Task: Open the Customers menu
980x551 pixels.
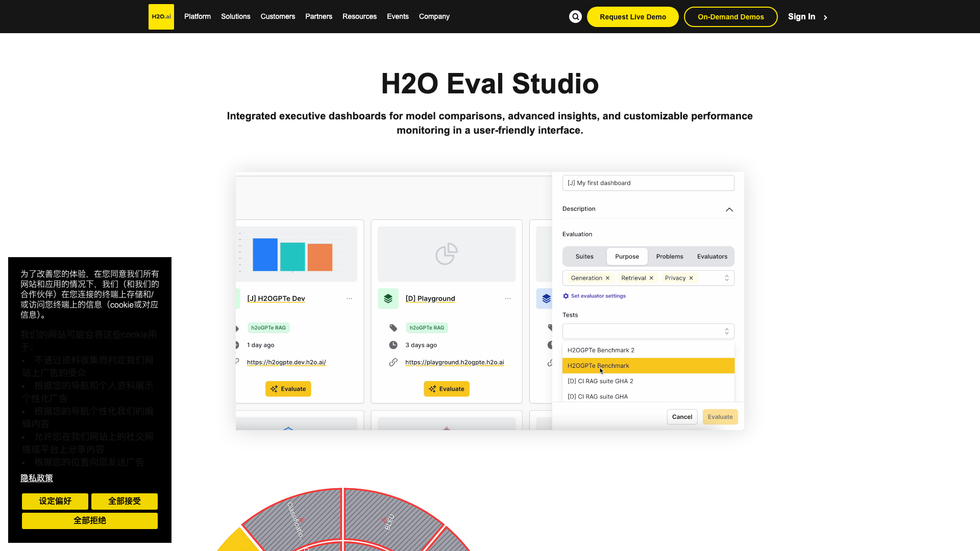Action: [x=278, y=16]
